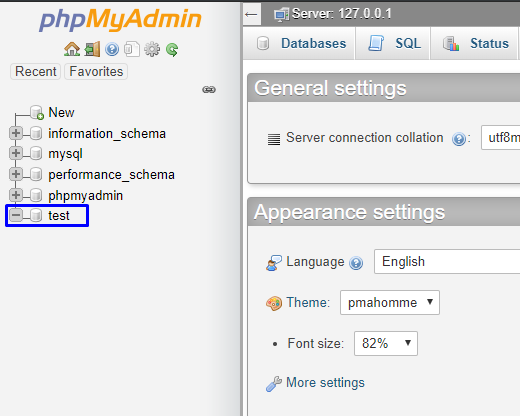
Task: Open the MySQL documentation page icon
Action: [132, 49]
